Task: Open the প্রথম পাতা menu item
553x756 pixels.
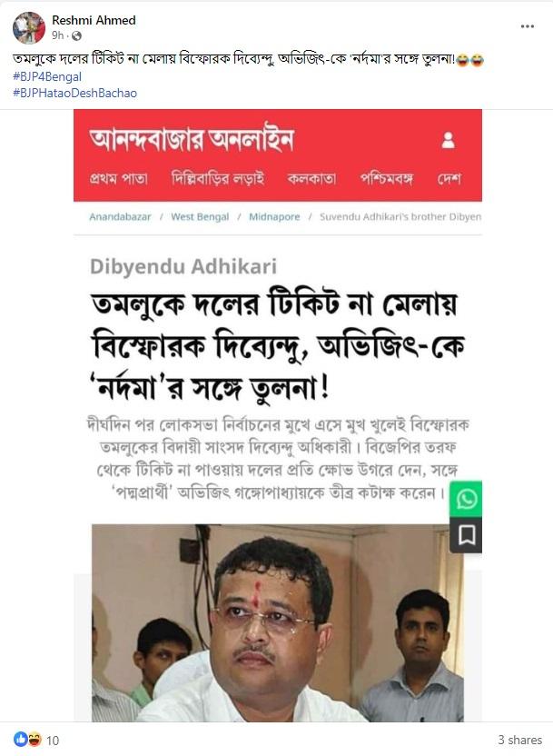Action: coord(118,178)
